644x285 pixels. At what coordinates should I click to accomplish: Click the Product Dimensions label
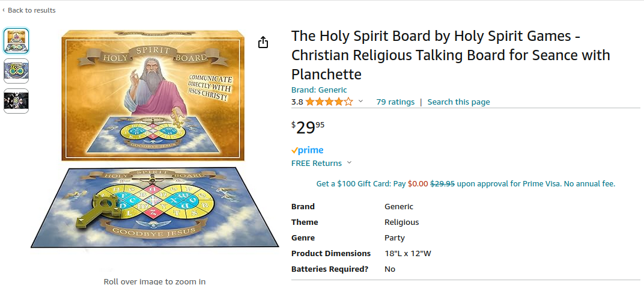click(x=330, y=253)
